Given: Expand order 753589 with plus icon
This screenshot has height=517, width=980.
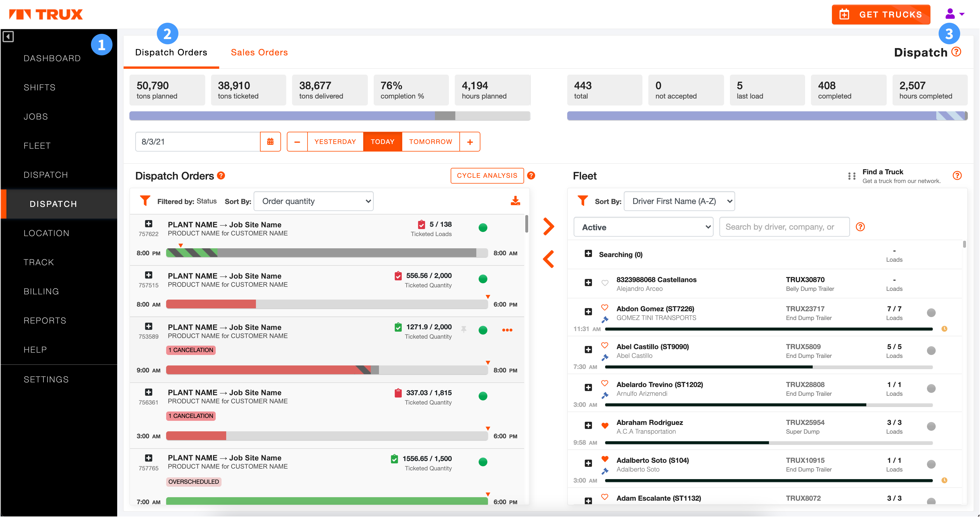Looking at the screenshot, I should click(149, 326).
